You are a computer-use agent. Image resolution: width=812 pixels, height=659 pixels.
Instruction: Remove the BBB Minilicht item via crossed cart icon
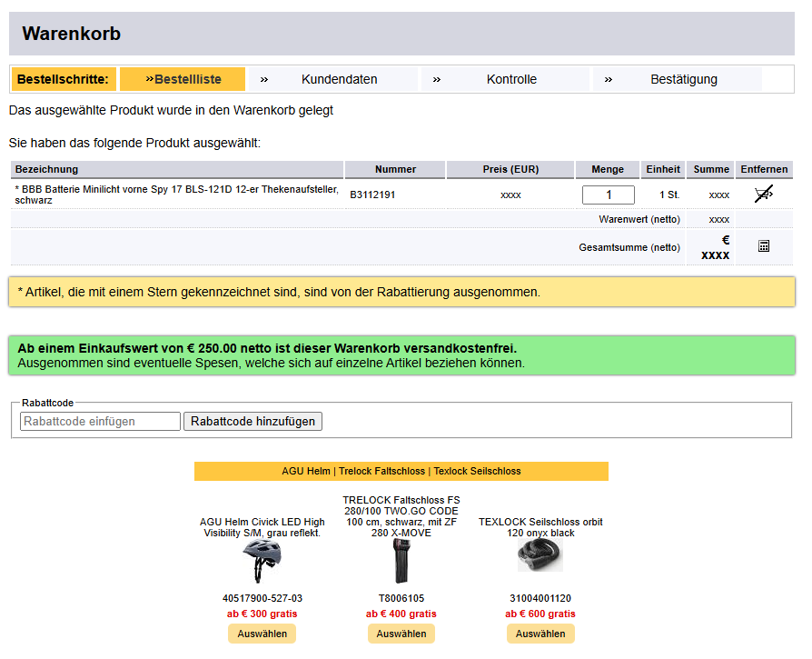coord(763,195)
